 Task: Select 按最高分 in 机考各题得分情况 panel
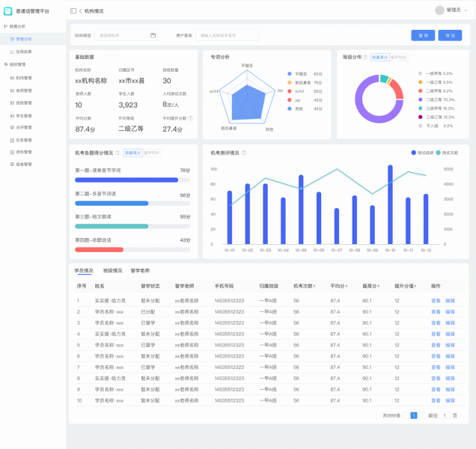pyautogui.click(x=133, y=153)
